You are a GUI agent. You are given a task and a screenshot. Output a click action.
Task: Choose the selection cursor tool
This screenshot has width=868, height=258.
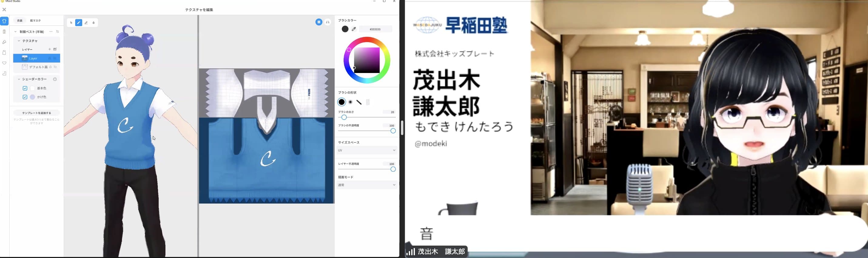pos(71,23)
